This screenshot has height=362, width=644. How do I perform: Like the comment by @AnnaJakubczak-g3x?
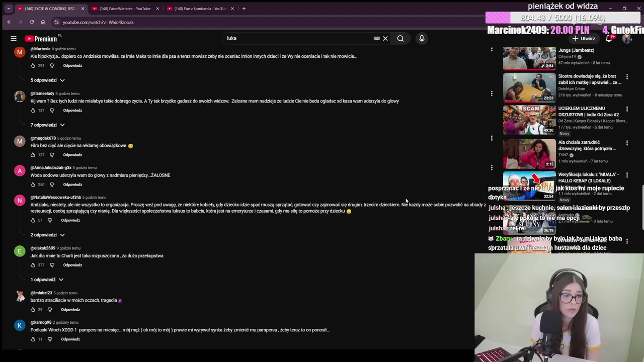(x=33, y=185)
